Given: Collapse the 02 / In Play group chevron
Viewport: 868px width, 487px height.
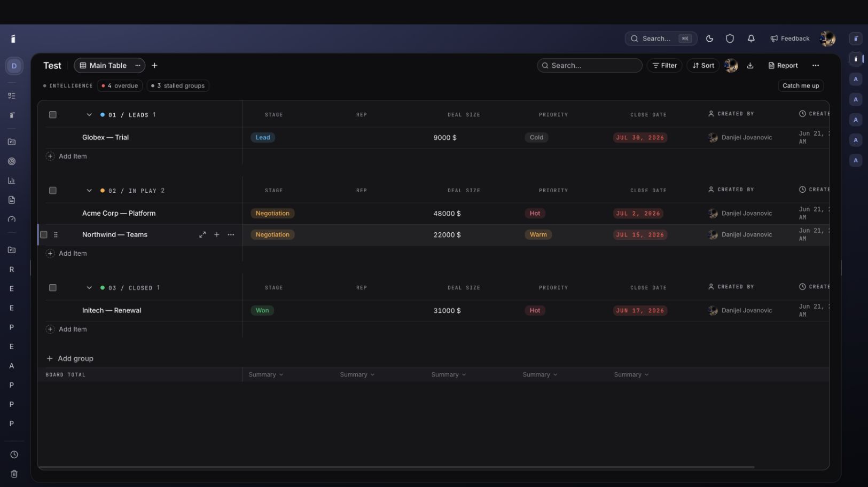Looking at the screenshot, I should point(89,191).
